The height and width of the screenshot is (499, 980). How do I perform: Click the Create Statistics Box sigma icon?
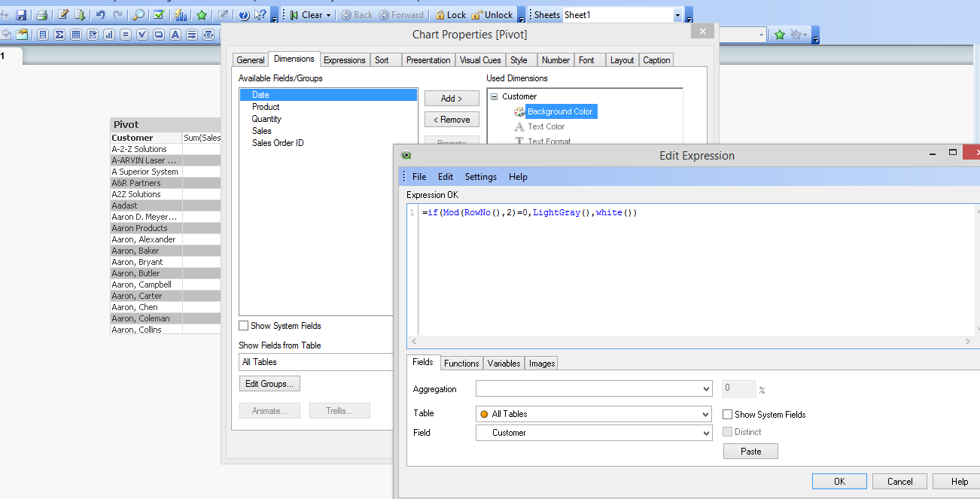[x=59, y=35]
